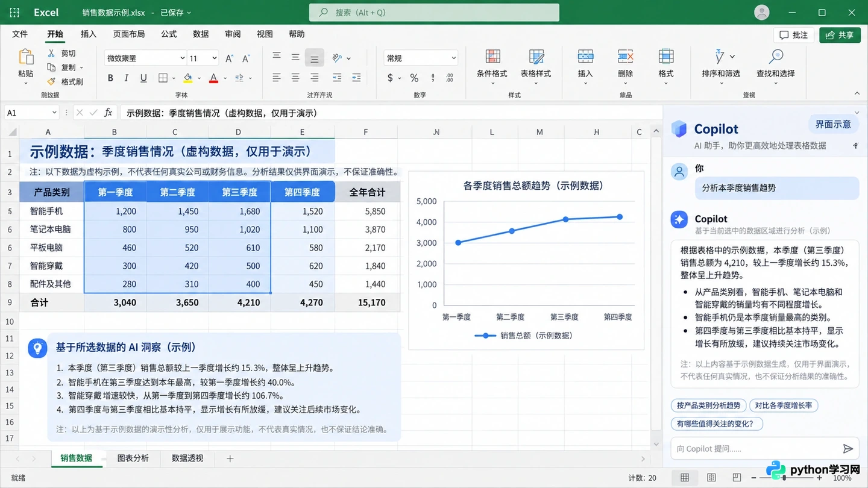Switch to the 数据 Data ribbon tab
This screenshot has height=488, width=868.
click(x=201, y=34)
